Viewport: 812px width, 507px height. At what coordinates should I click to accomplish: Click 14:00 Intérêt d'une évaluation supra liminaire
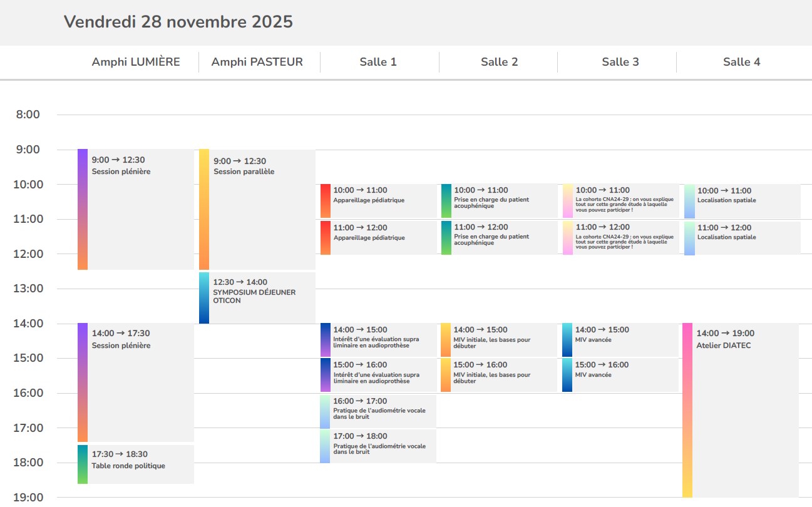[x=379, y=340]
